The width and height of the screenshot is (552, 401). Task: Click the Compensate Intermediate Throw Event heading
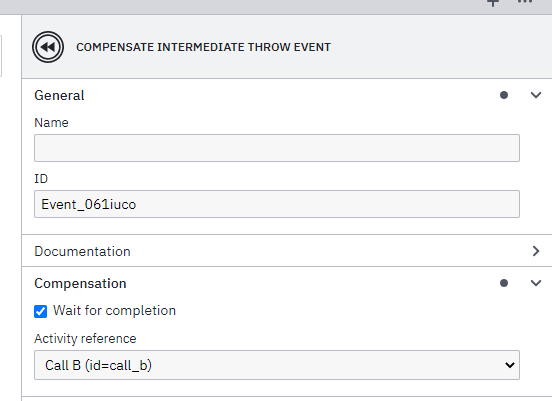203,47
